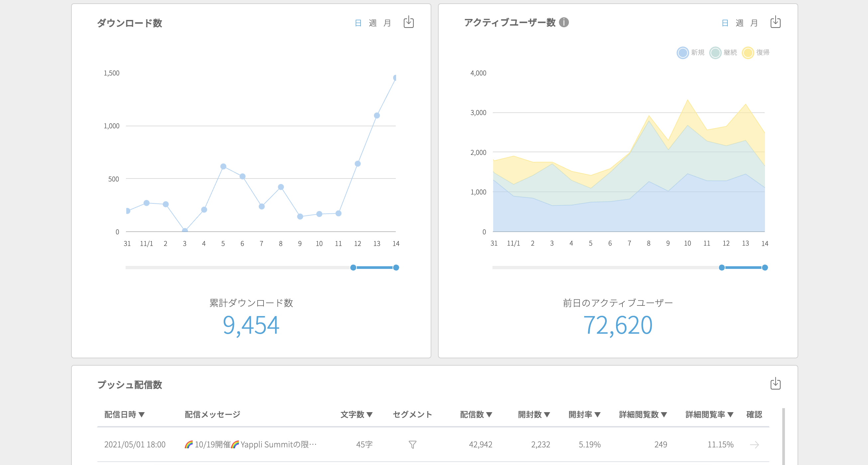Switch active users chart to 日 view
Screen dimensions: 868x465
[725, 23]
